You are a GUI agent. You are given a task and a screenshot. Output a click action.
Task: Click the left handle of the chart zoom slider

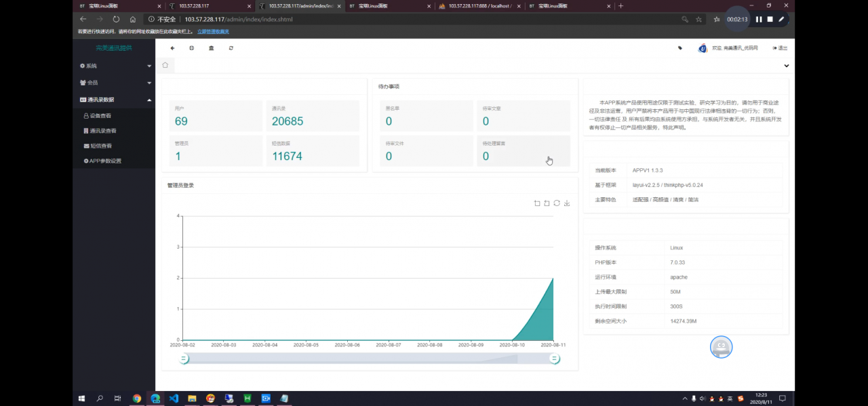(x=184, y=359)
